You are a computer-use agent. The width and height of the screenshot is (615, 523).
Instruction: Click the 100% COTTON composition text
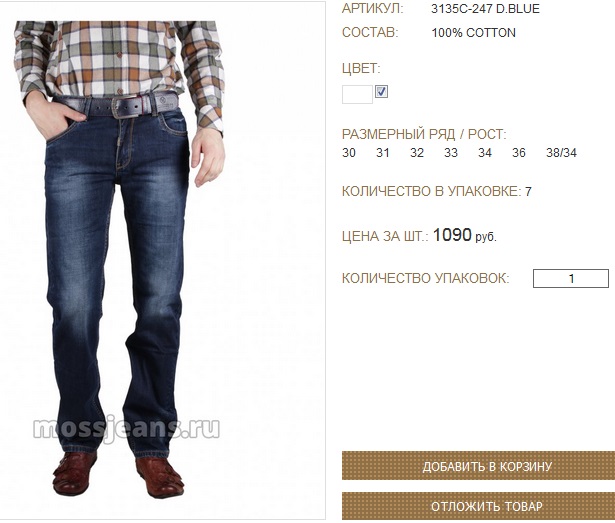pyautogui.click(x=473, y=33)
